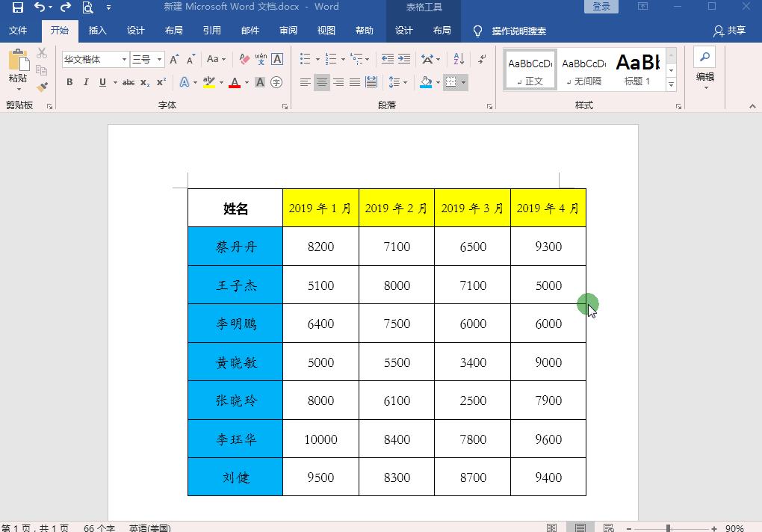This screenshot has width=762, height=532.
Task: Apply italic formatting
Action: coord(86,82)
